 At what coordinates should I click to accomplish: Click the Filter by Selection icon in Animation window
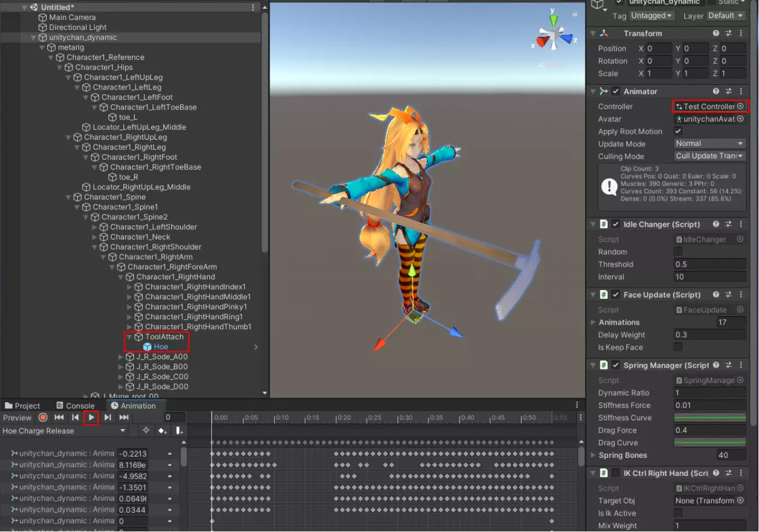(x=147, y=431)
